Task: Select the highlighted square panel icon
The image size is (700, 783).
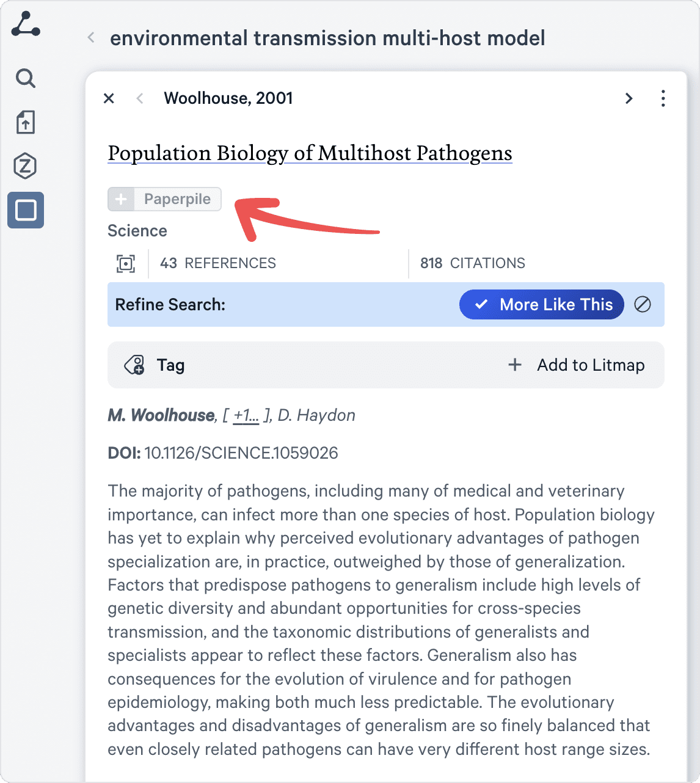Action: (26, 210)
